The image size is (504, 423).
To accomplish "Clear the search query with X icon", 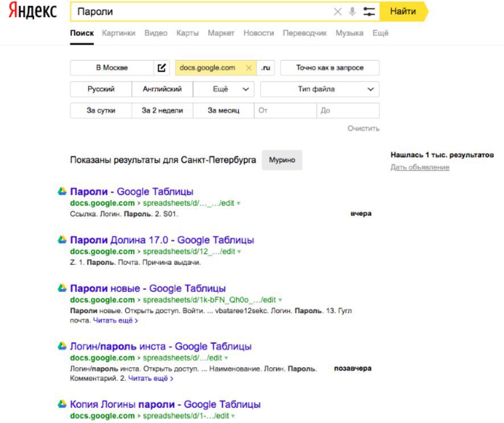I will click(x=337, y=12).
